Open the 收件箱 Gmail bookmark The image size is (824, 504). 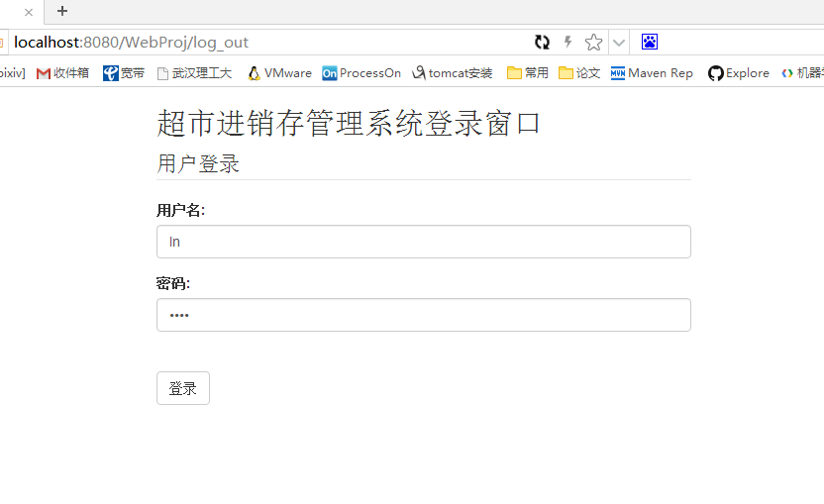coord(62,73)
